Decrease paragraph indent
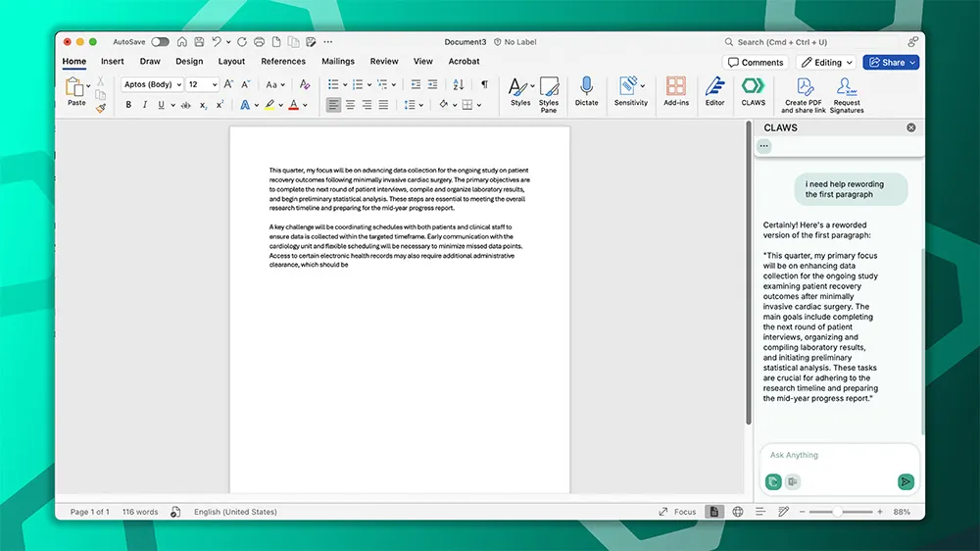Screen dimensions: 980x551 click(x=416, y=84)
